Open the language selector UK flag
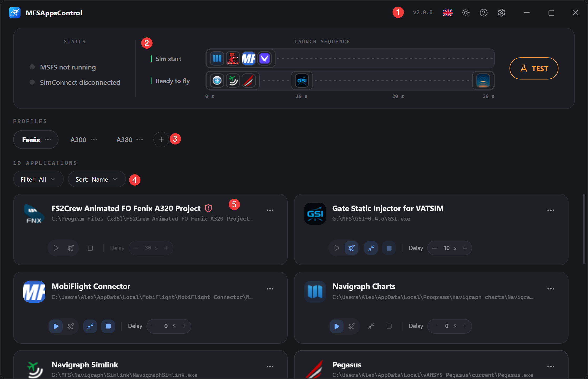The height and width of the screenshot is (379, 588). click(448, 13)
